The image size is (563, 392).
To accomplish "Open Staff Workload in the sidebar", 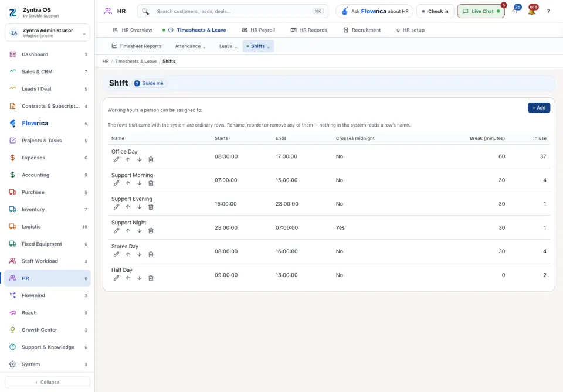I will 48,261.
